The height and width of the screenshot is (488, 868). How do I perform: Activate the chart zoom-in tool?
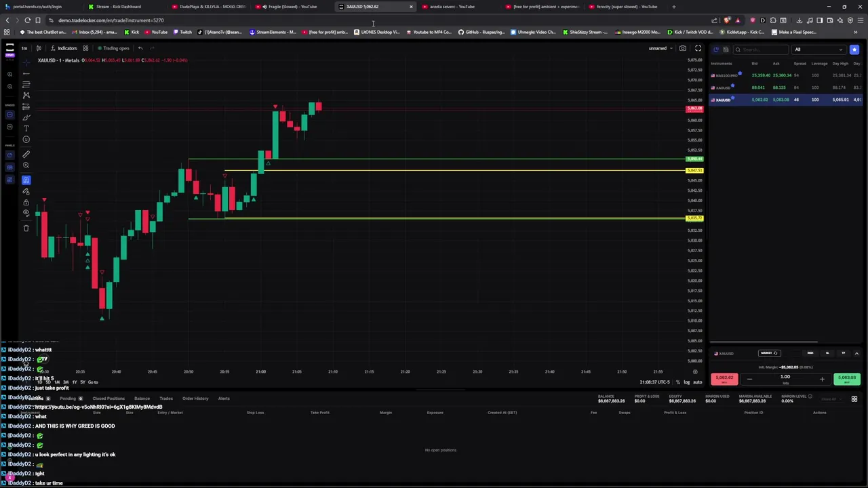click(x=26, y=165)
